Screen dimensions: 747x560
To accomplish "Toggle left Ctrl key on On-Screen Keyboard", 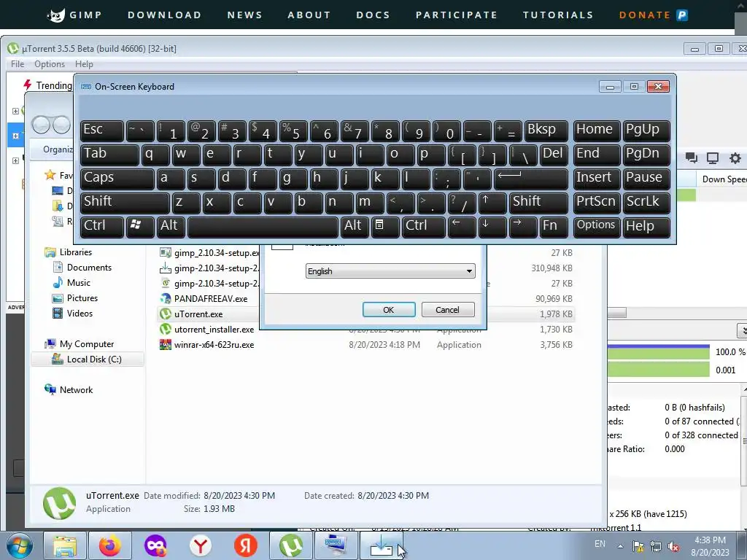I will [x=102, y=226].
